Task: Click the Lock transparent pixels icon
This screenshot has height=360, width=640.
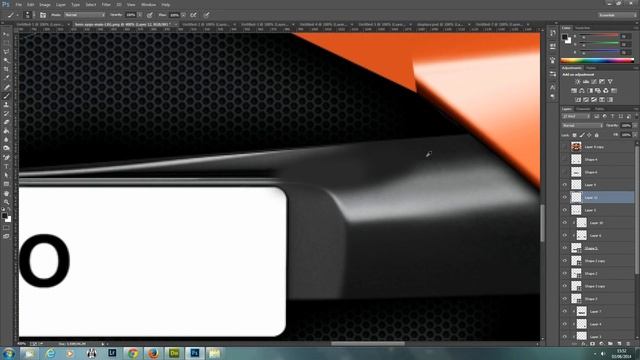Action: point(575,135)
